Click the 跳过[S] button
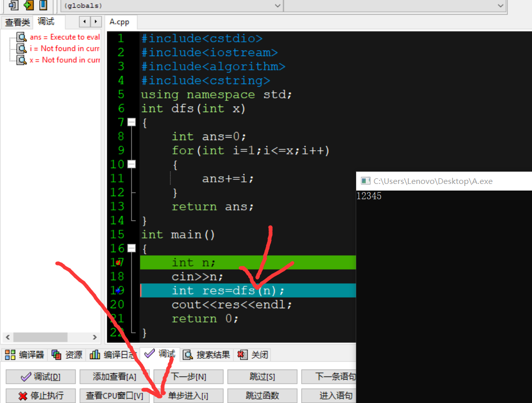 pos(262,377)
